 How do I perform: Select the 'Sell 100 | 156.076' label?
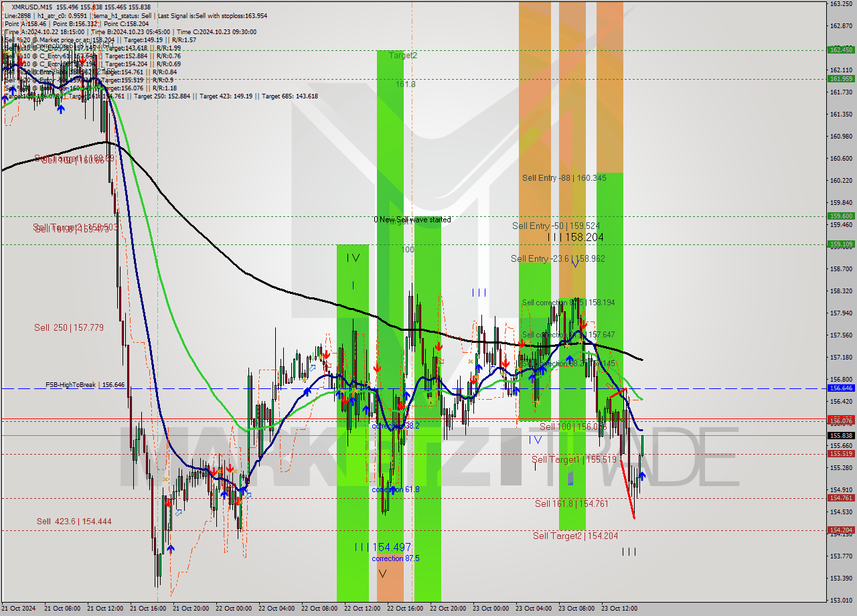(x=572, y=427)
